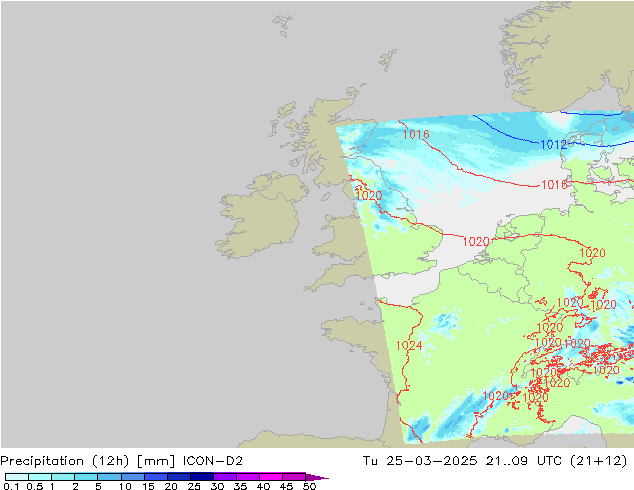The width and height of the screenshot is (634, 490).
Task: Select the 5–10 mm legend color swatch
Action: click(x=109, y=477)
